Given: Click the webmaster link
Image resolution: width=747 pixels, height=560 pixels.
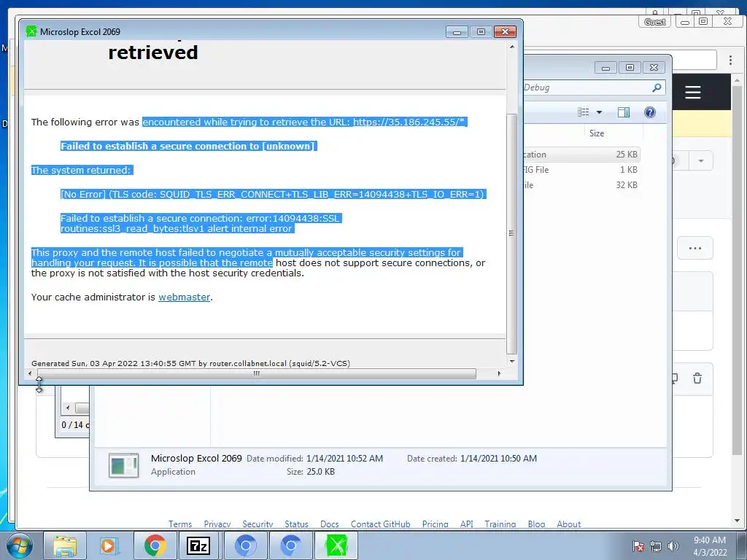Looking at the screenshot, I should 184,297.
